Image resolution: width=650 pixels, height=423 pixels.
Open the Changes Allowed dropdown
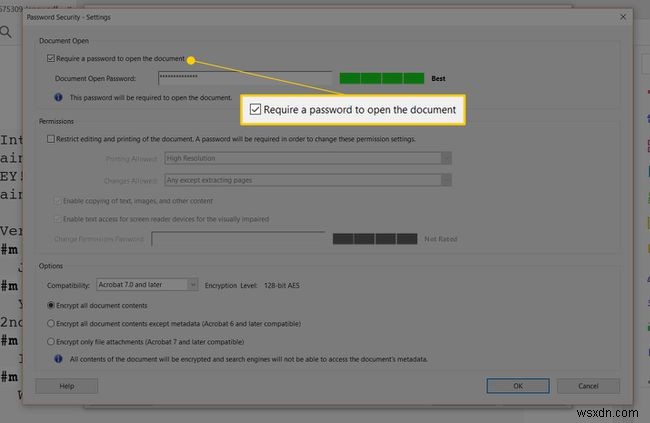308,180
